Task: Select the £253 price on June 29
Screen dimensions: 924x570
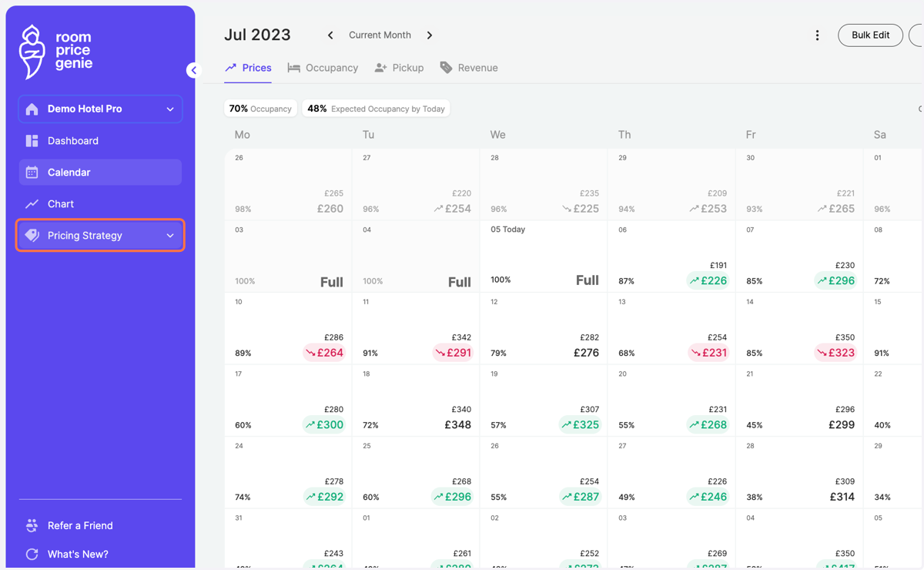Action: (708, 209)
